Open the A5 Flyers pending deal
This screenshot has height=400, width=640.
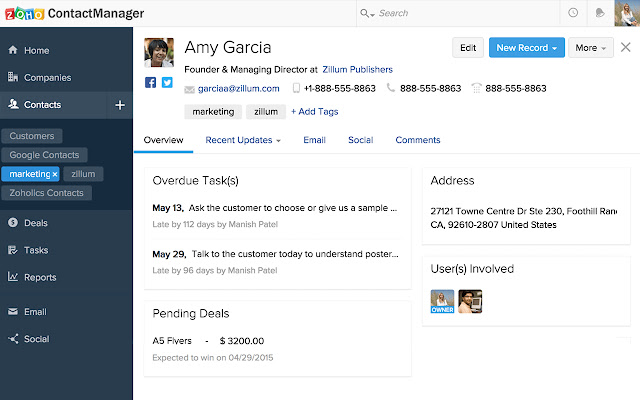point(172,340)
